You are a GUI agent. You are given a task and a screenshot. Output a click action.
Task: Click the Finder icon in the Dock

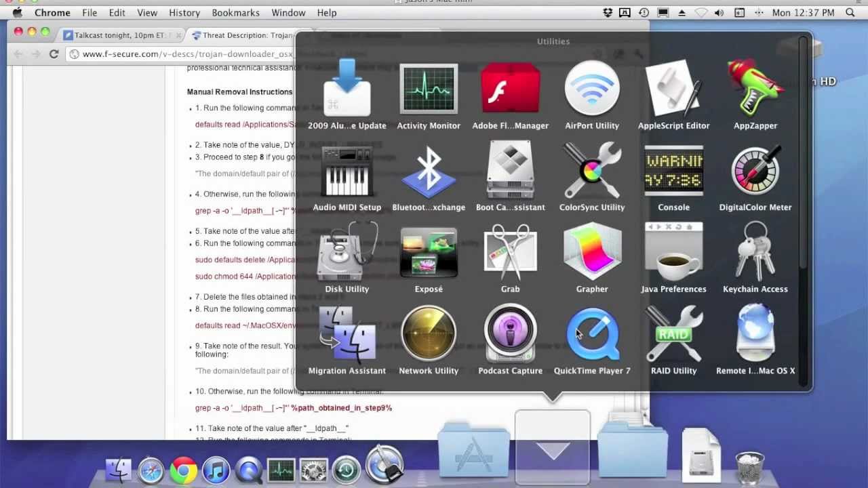pyautogui.click(x=119, y=470)
